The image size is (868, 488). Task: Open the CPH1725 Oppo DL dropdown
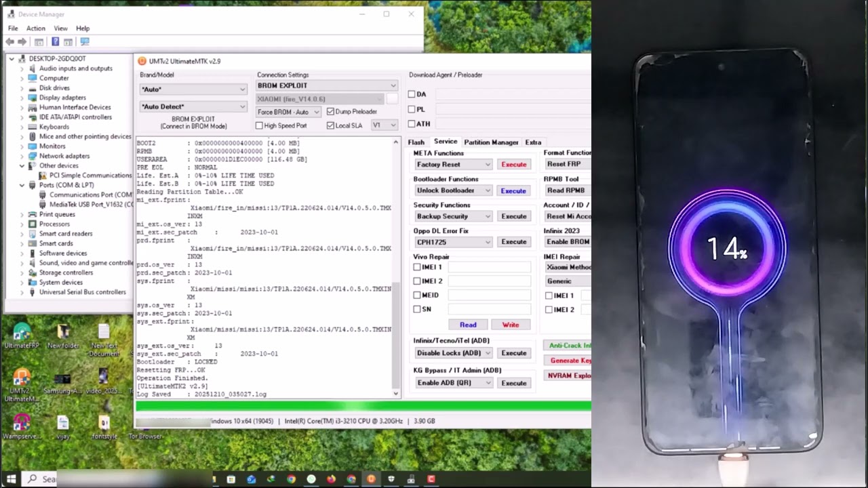click(453, 242)
